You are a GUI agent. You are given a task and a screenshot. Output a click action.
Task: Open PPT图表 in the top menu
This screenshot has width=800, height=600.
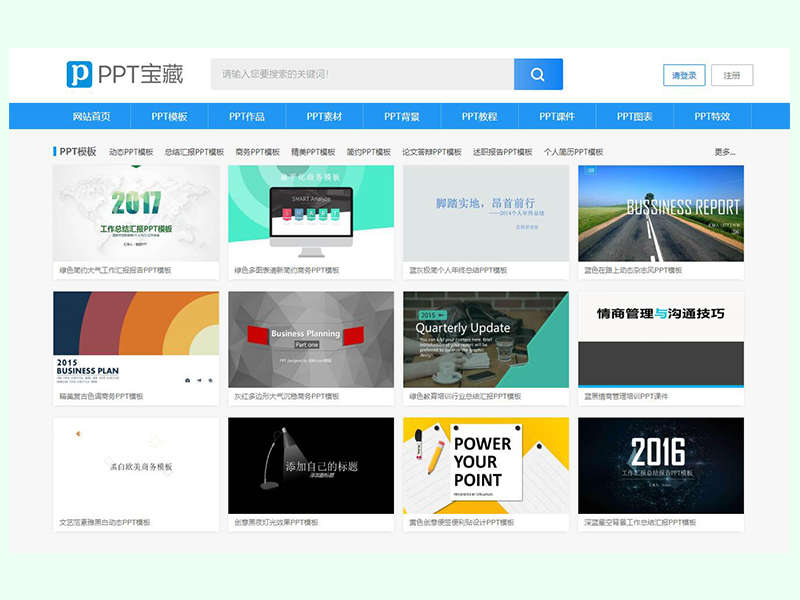635,116
